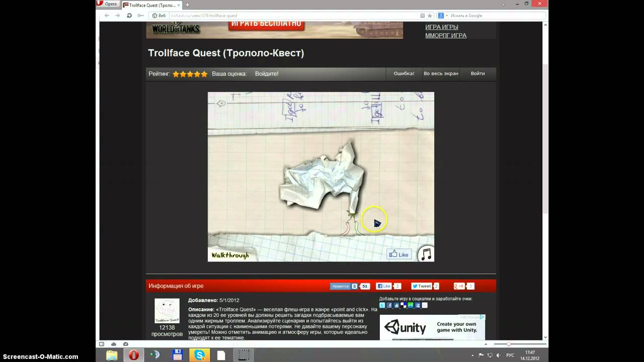Open the blank document icon on the taskbar
Screen dimensions: 644x362
221,355
